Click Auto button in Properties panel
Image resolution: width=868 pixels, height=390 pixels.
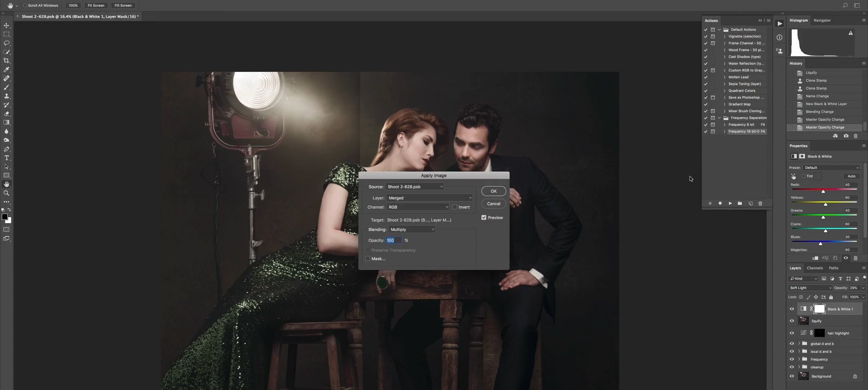pos(851,176)
